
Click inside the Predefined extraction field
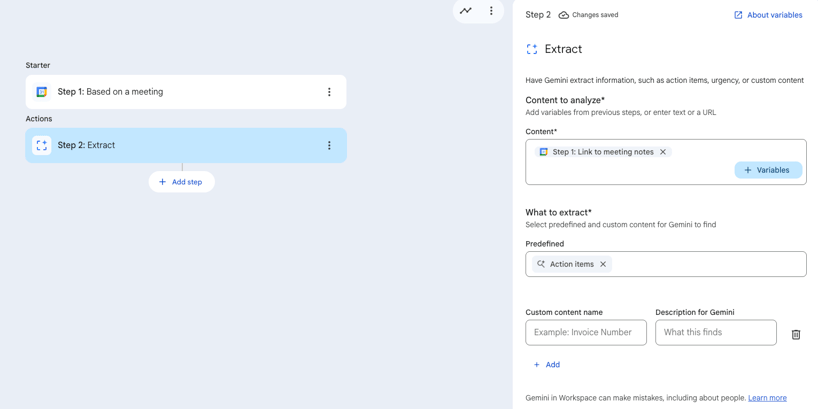click(x=710, y=264)
